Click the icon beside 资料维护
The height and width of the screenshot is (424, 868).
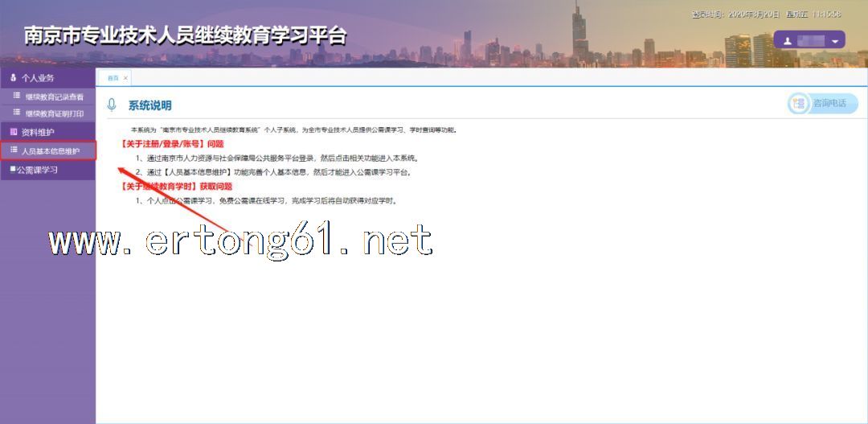13,132
